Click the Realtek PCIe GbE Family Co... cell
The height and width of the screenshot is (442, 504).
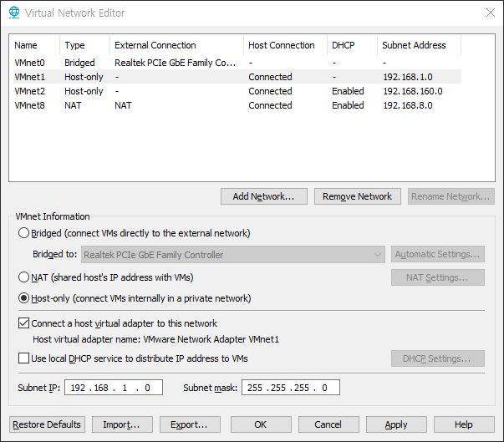[x=176, y=63]
